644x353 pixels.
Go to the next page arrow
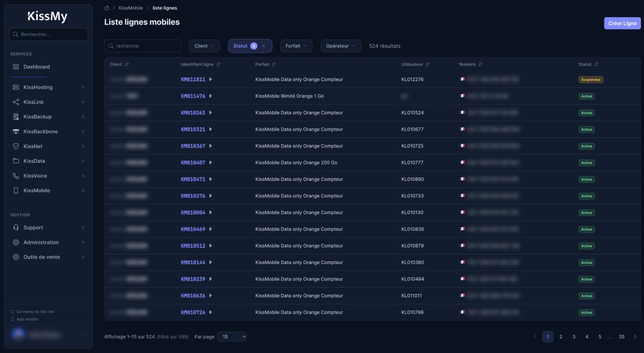coord(635,337)
